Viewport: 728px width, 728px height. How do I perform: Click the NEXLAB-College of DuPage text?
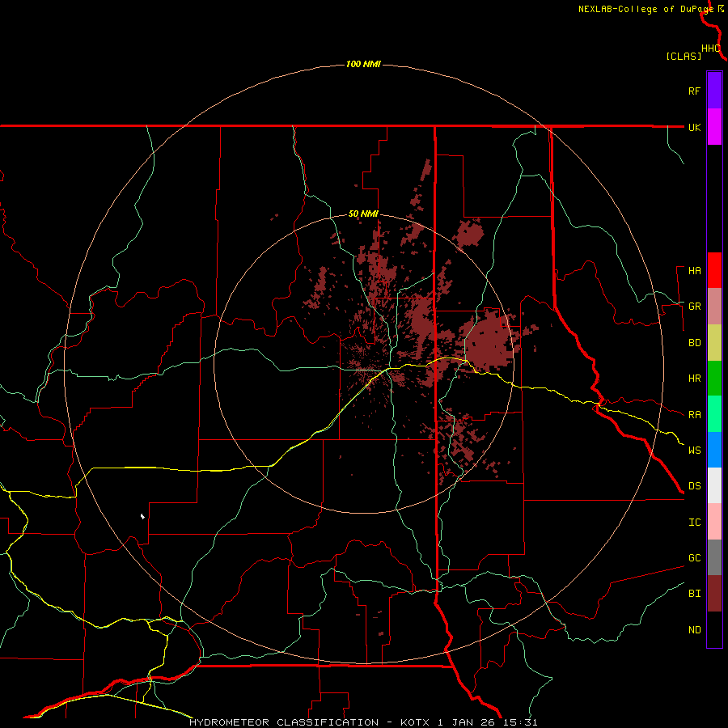(x=645, y=9)
